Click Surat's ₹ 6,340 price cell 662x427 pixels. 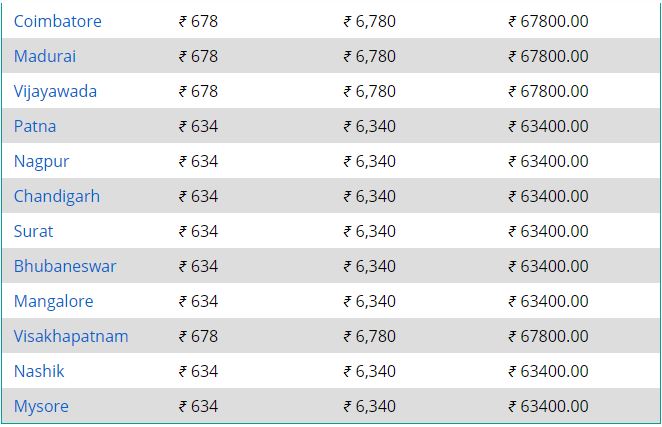click(370, 231)
